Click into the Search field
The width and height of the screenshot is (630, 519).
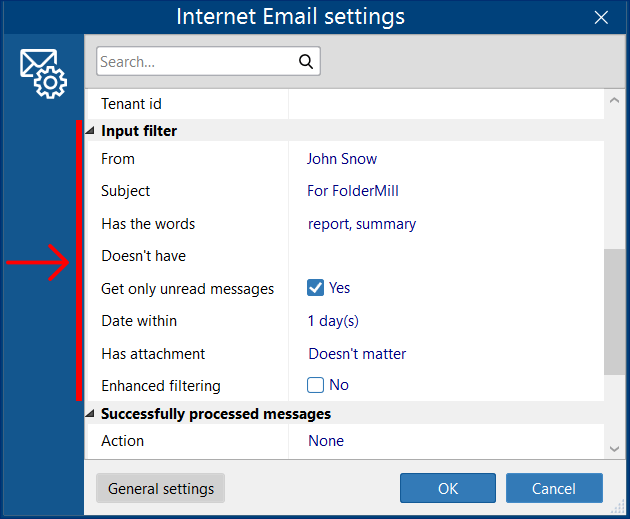pyautogui.click(x=195, y=62)
